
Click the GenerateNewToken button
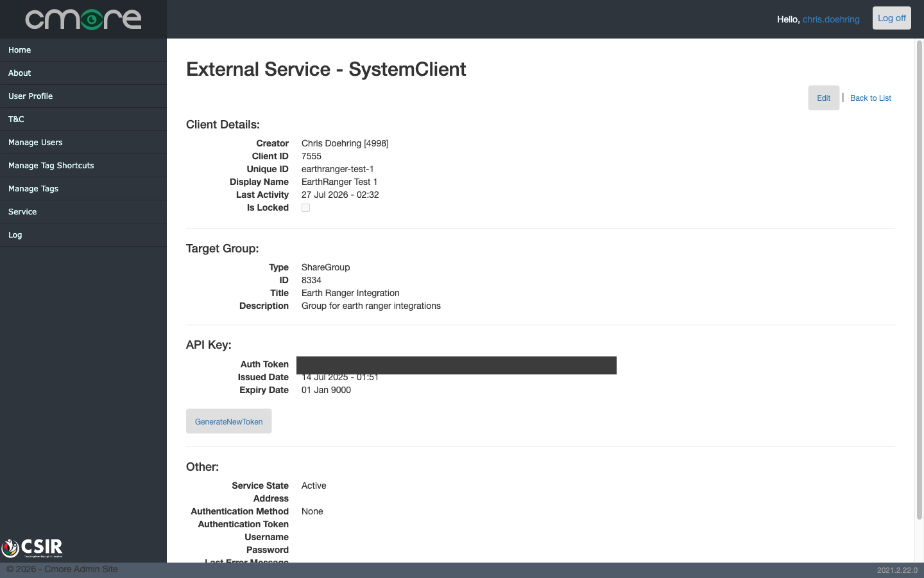229,421
